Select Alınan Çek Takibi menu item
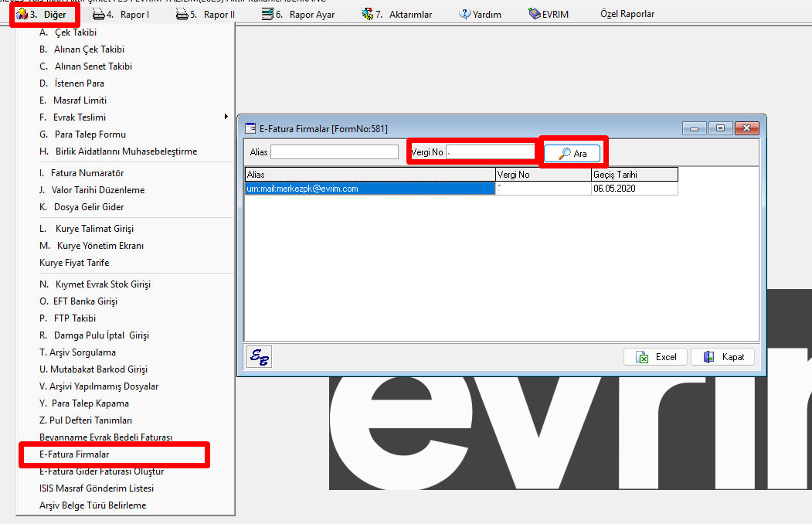Screen dimensions: 812x524 click(x=125, y=49)
